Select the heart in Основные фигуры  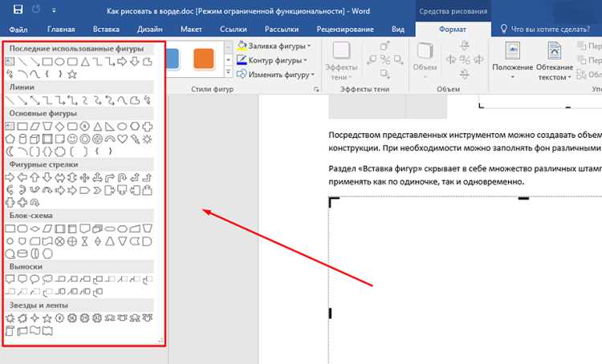[x=122, y=139]
